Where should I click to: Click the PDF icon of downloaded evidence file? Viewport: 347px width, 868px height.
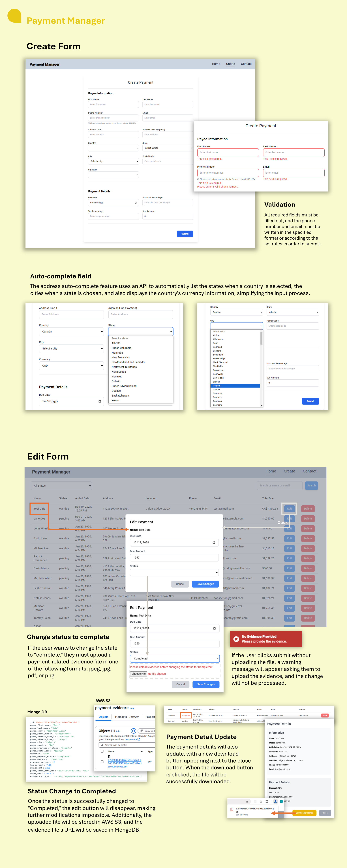[x=232, y=809]
